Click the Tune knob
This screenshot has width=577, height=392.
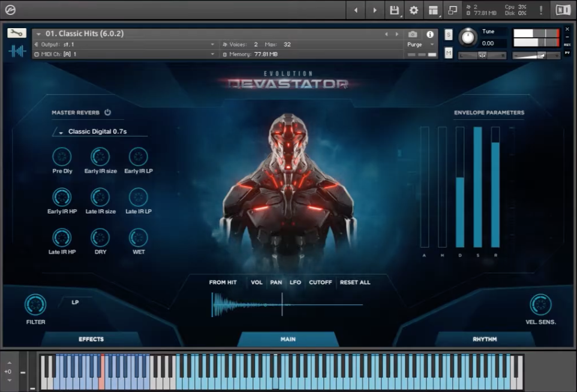click(x=468, y=37)
